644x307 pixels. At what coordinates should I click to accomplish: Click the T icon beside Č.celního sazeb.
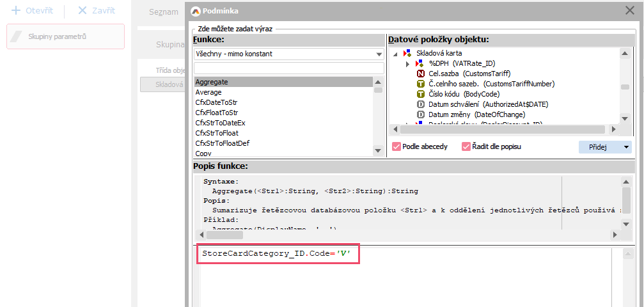421,84
